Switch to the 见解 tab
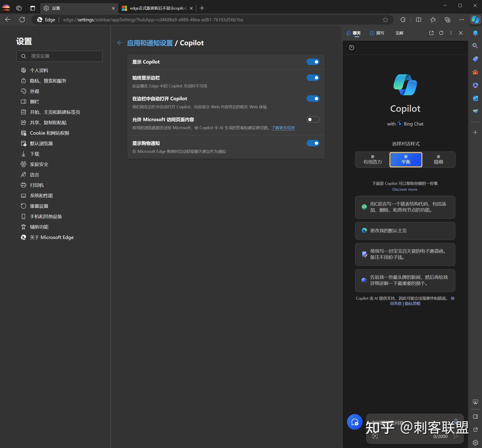 (399, 33)
